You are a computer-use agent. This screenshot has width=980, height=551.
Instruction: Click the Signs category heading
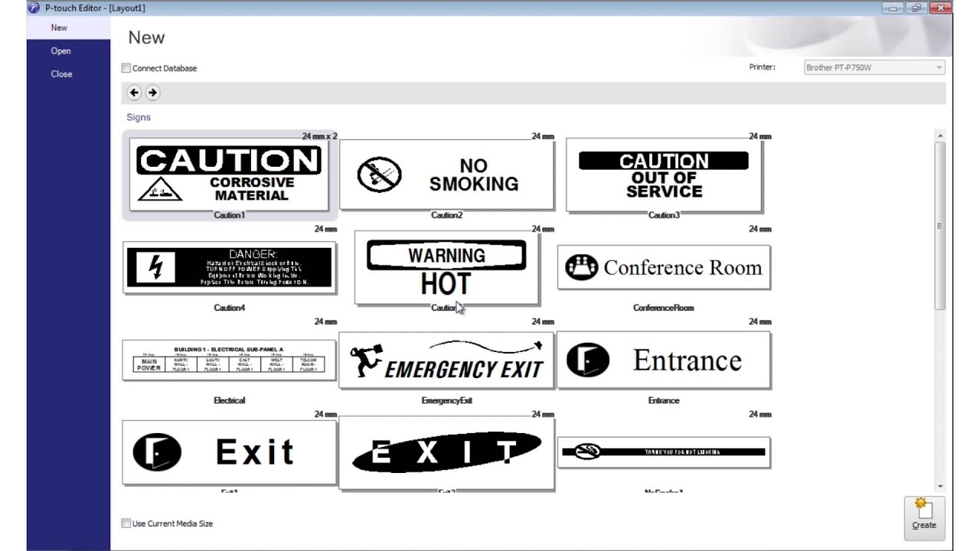point(139,117)
